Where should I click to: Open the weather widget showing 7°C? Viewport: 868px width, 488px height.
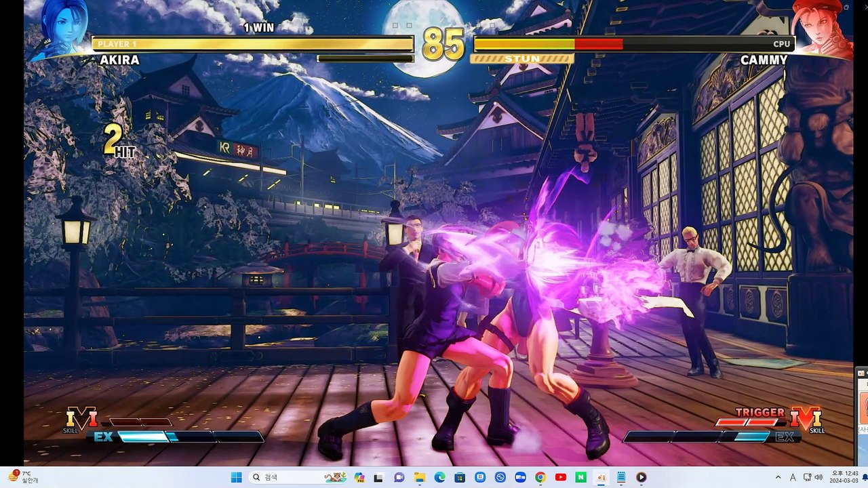click(x=23, y=477)
